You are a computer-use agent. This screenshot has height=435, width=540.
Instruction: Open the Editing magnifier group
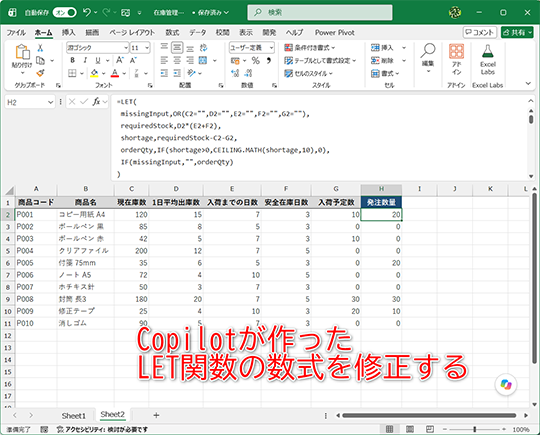[428, 57]
